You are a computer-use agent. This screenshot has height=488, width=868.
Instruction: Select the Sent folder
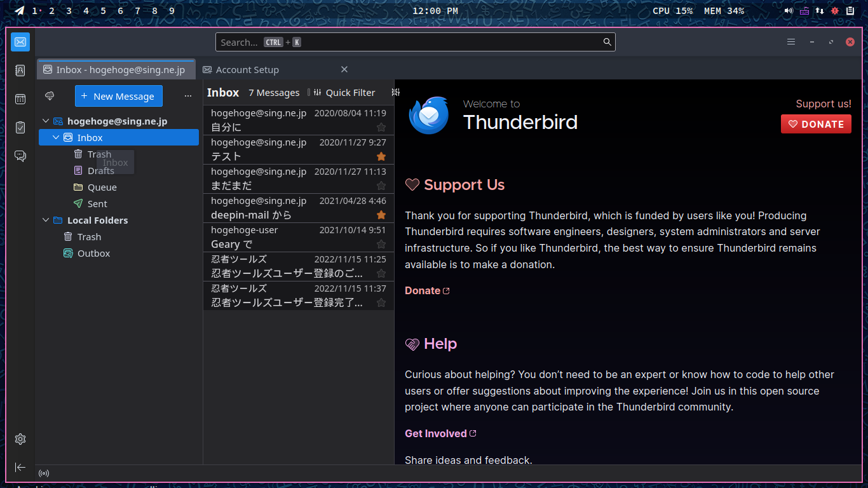[118, 203]
